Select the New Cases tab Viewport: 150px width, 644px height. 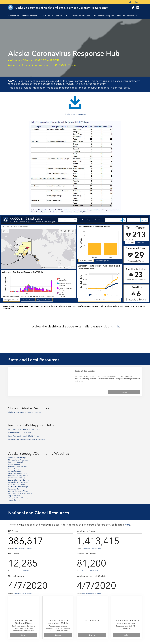(141, 242)
